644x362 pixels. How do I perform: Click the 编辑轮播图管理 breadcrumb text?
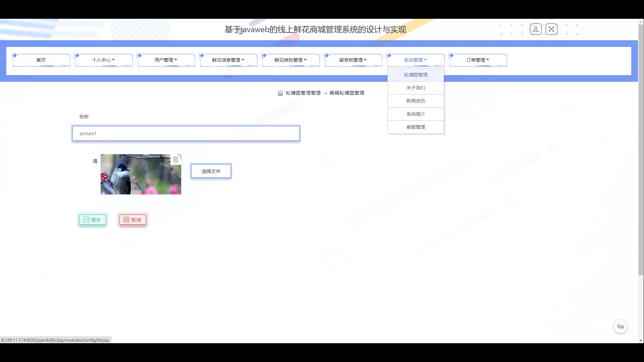347,93
